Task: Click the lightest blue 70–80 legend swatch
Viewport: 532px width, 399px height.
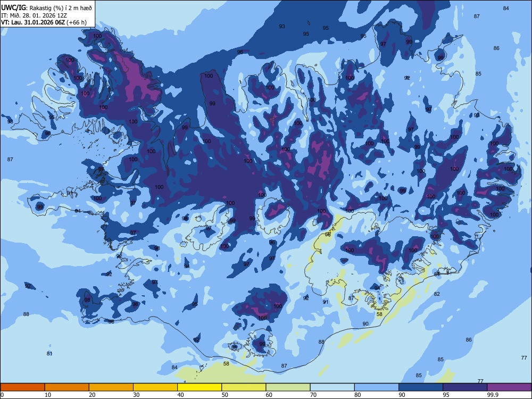Action: coord(332,387)
